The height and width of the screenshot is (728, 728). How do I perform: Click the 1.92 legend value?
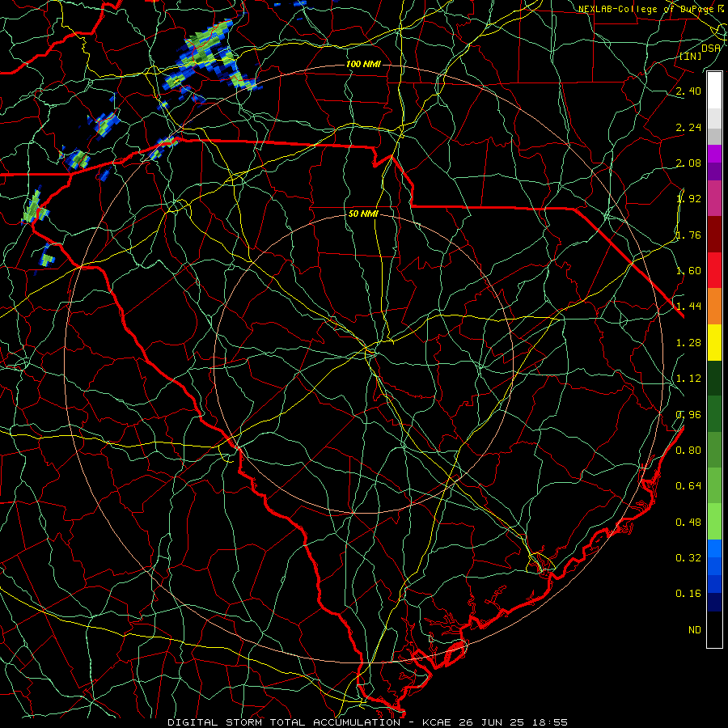click(x=688, y=199)
